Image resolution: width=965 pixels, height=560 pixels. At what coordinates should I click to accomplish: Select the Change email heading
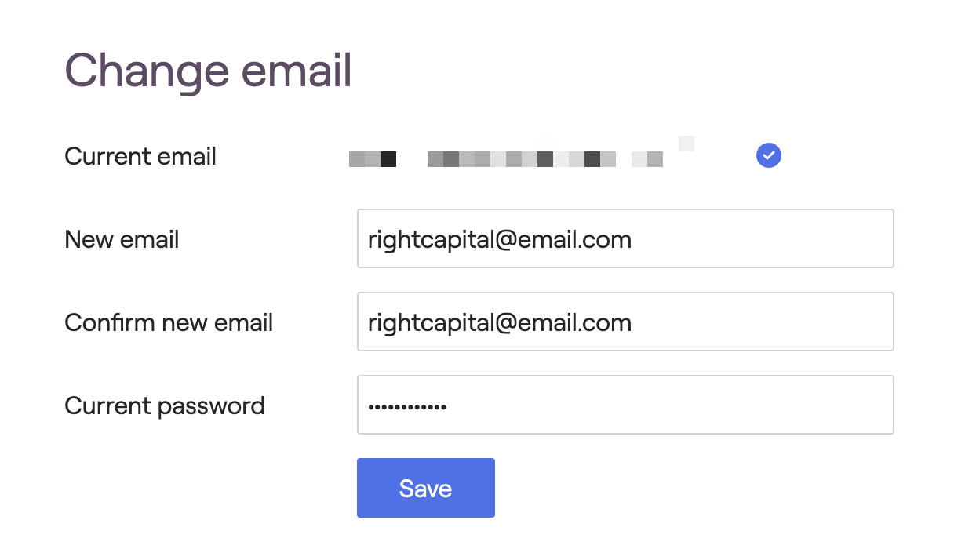coord(208,71)
